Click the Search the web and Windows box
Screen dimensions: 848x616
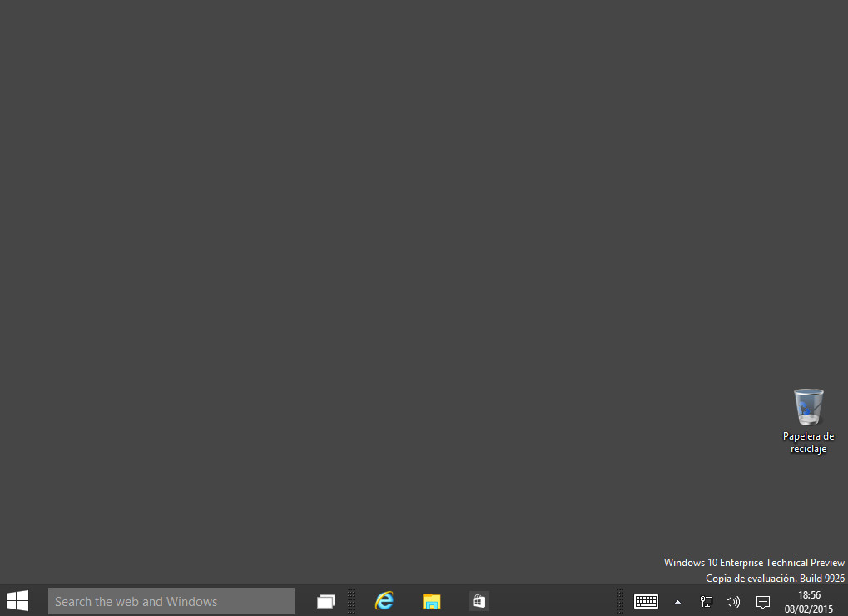click(171, 600)
